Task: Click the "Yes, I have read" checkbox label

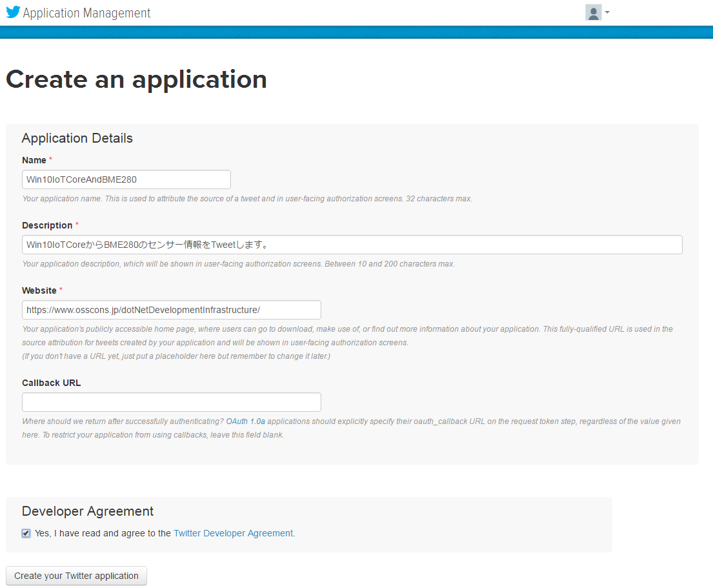Action: (103, 533)
